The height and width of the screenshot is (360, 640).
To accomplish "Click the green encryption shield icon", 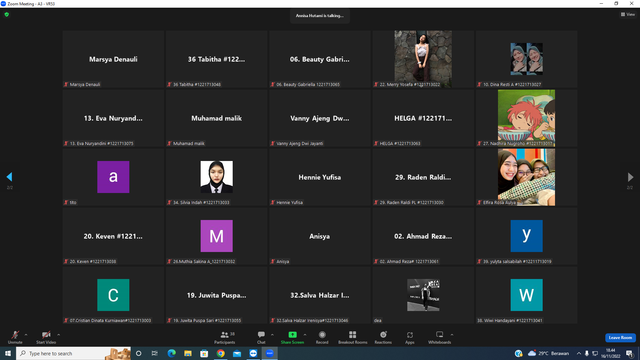I will [x=7, y=14].
